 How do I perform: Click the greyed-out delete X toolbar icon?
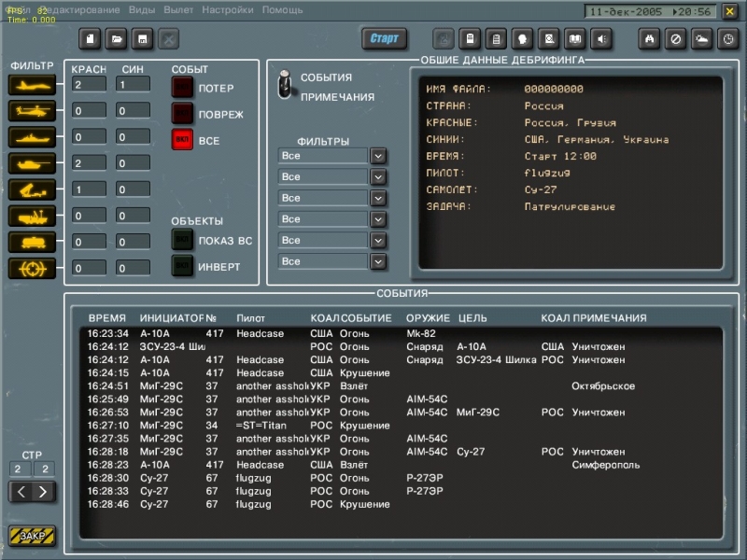click(169, 39)
